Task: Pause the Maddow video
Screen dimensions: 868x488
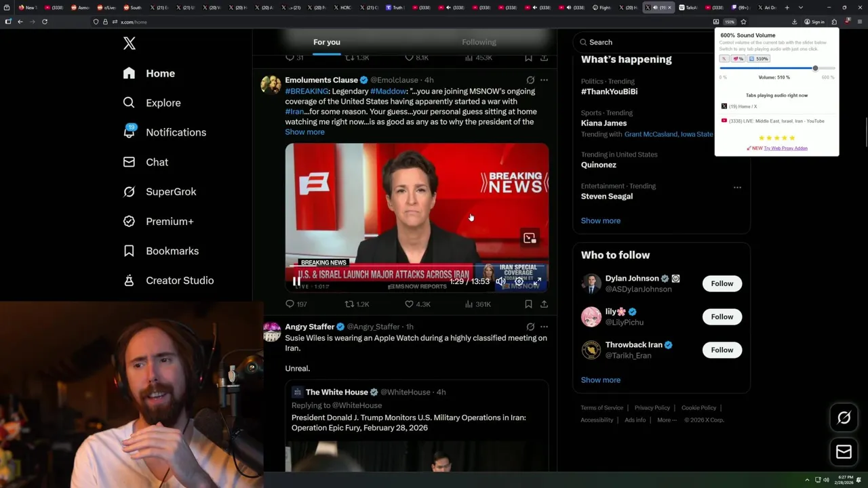Action: (x=296, y=281)
